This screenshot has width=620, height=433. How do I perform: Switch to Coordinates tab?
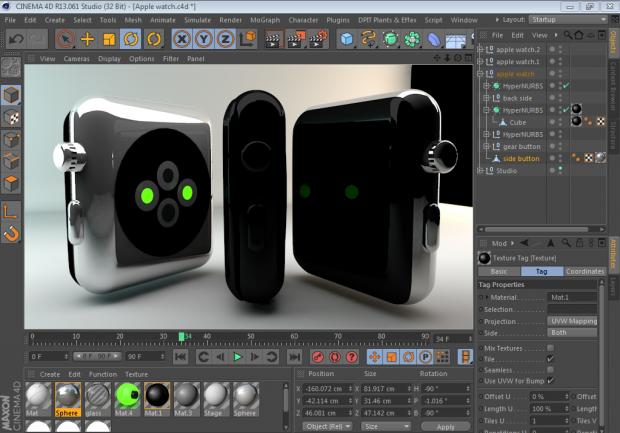585,271
